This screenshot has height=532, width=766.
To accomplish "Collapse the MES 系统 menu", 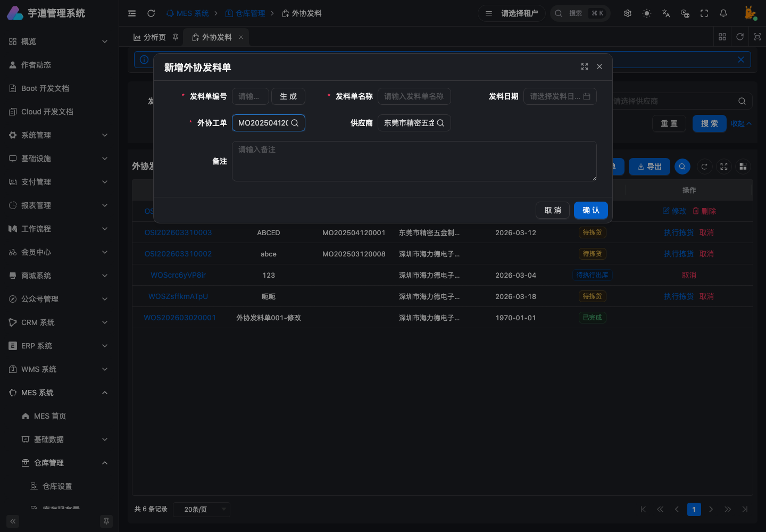I will (x=59, y=393).
